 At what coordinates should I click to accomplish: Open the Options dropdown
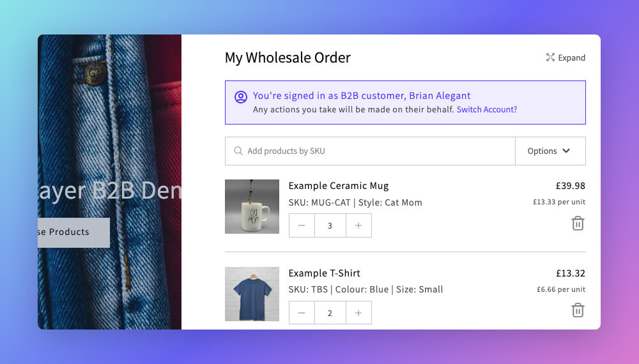pos(550,151)
